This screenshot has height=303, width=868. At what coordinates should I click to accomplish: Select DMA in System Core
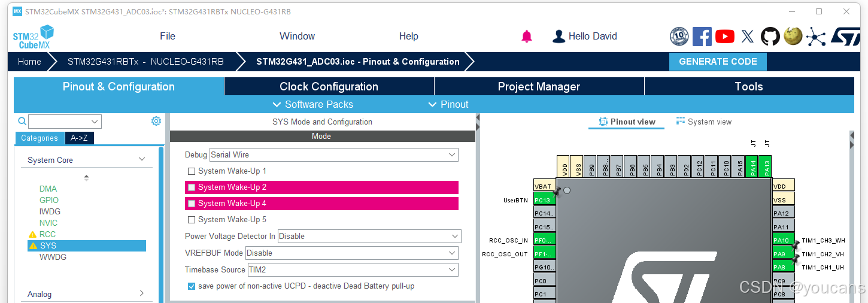48,189
